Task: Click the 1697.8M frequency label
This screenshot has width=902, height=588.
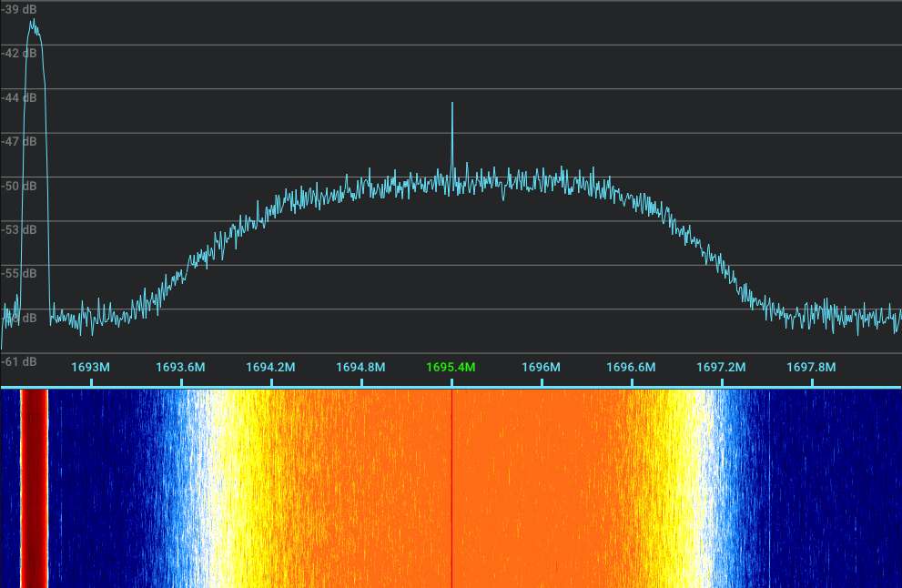Action: point(810,368)
